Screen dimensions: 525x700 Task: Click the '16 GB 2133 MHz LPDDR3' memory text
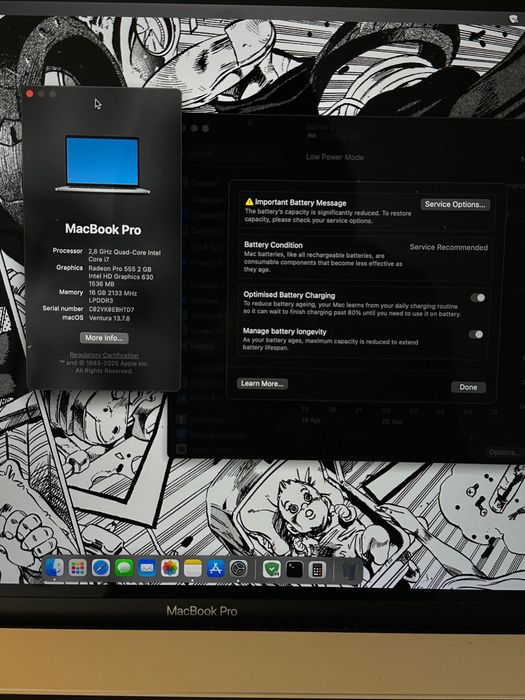pos(112,296)
